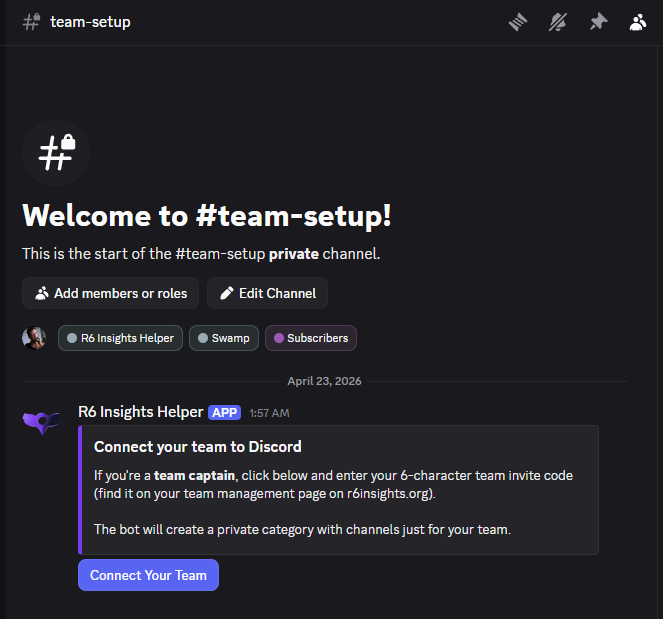Image resolution: width=663 pixels, height=619 pixels.
Task: Open the Threads panel icon
Action: coord(518,22)
